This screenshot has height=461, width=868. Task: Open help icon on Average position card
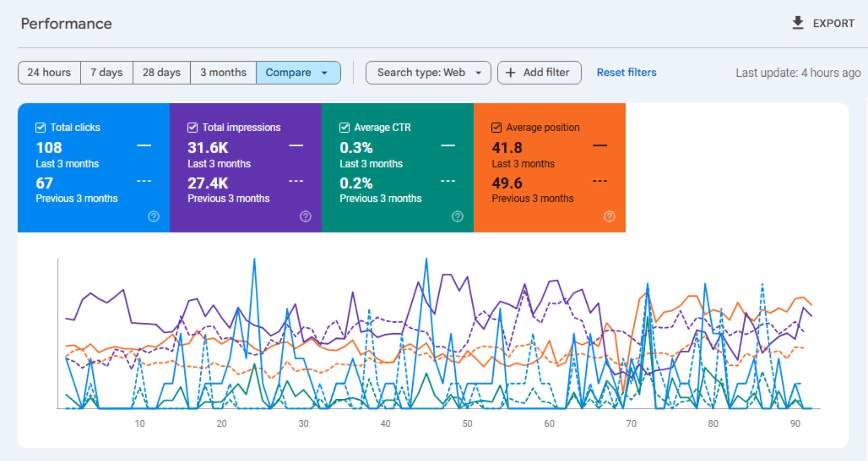point(609,216)
